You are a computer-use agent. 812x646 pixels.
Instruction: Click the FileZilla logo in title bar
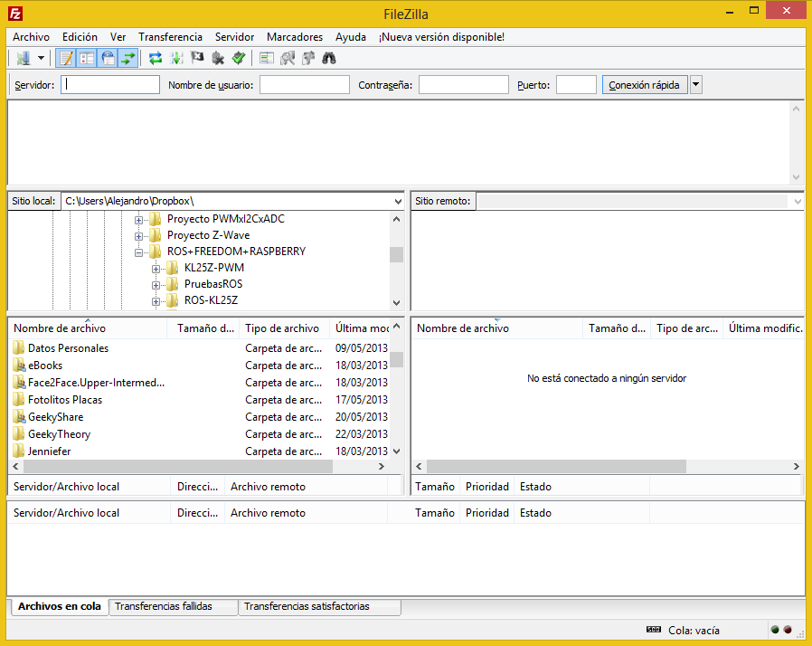(15, 14)
